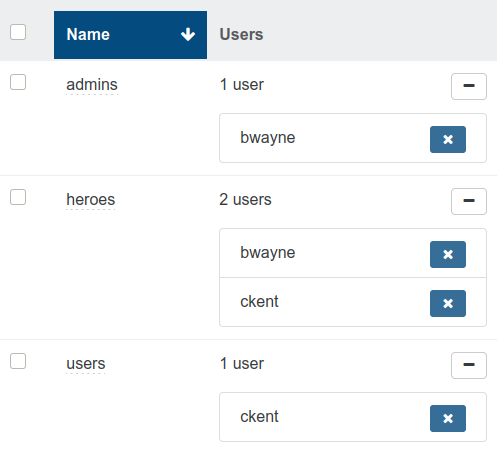Remove bwayne from the heroes group
Viewport: 497px width, 452px height.
pyautogui.click(x=448, y=254)
